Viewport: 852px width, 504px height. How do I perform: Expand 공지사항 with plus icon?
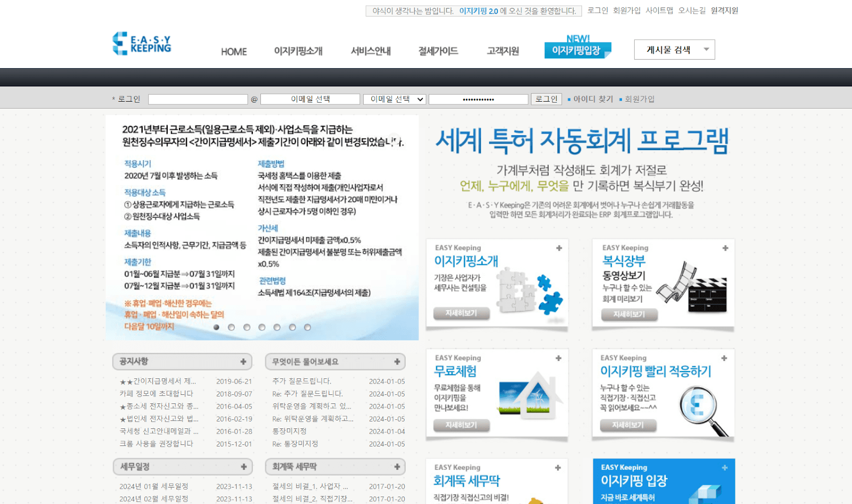[243, 362]
